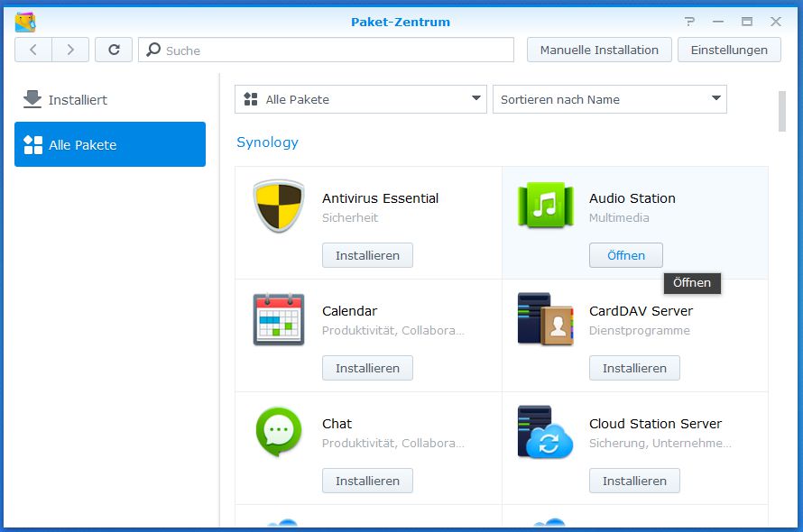This screenshot has width=803, height=532.
Task: Install the Chat package
Action: pos(368,481)
